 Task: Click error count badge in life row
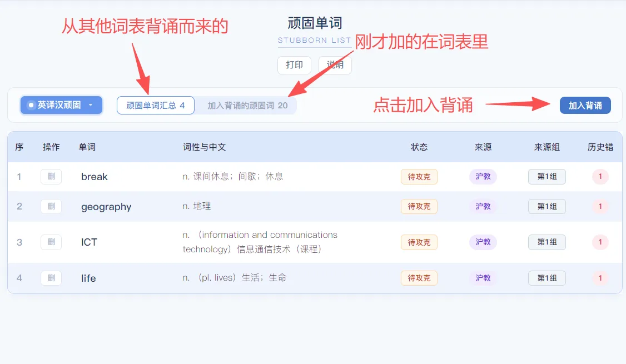600,278
